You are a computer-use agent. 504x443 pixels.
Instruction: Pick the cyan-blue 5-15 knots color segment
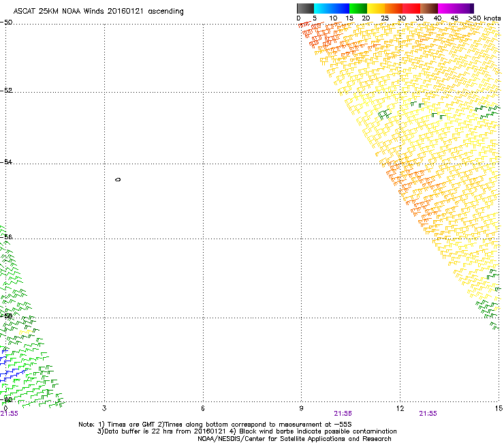pyautogui.click(x=332, y=8)
